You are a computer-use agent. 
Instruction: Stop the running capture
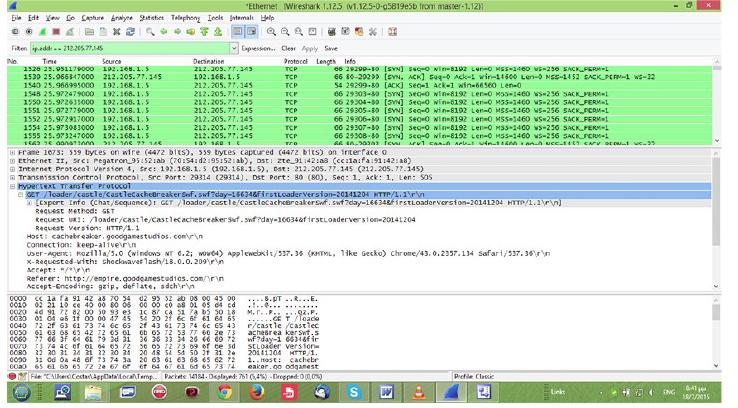(56, 32)
